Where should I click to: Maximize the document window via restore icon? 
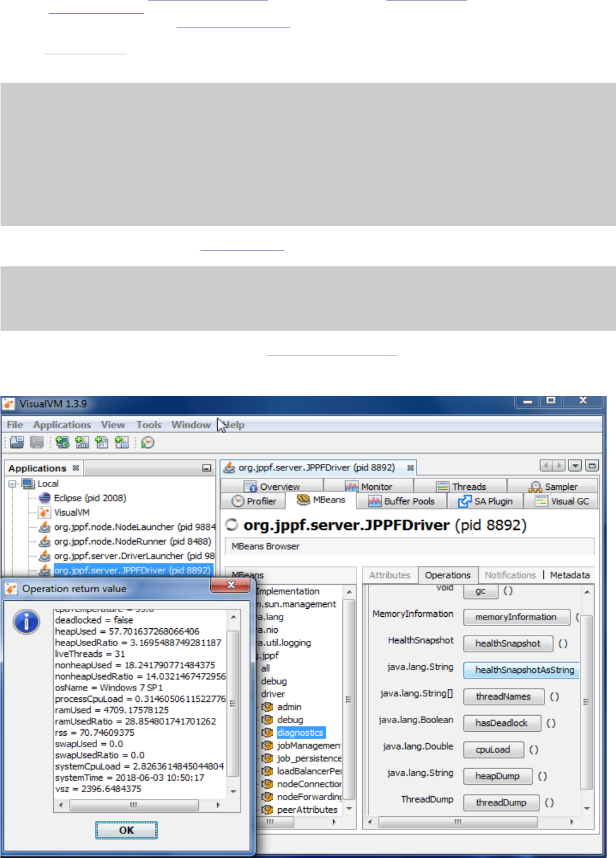pyautogui.click(x=592, y=465)
